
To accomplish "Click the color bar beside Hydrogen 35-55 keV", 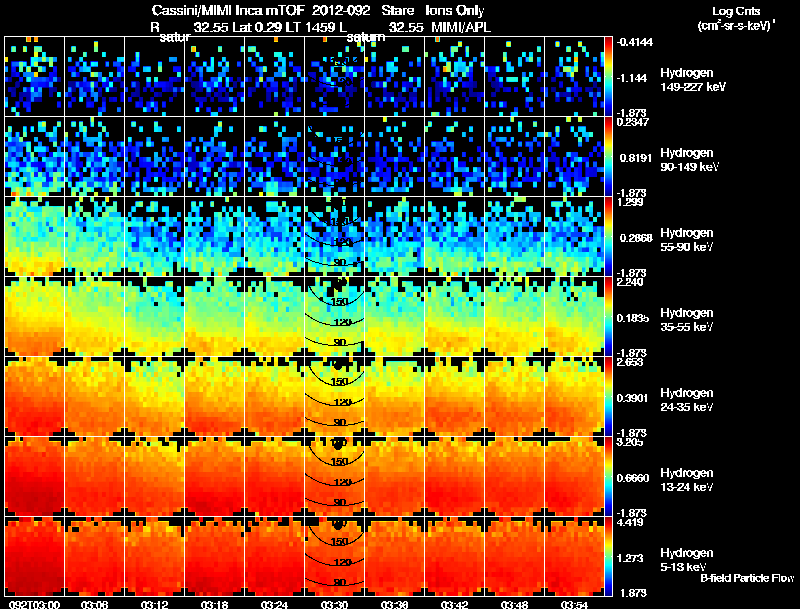I will [608, 316].
